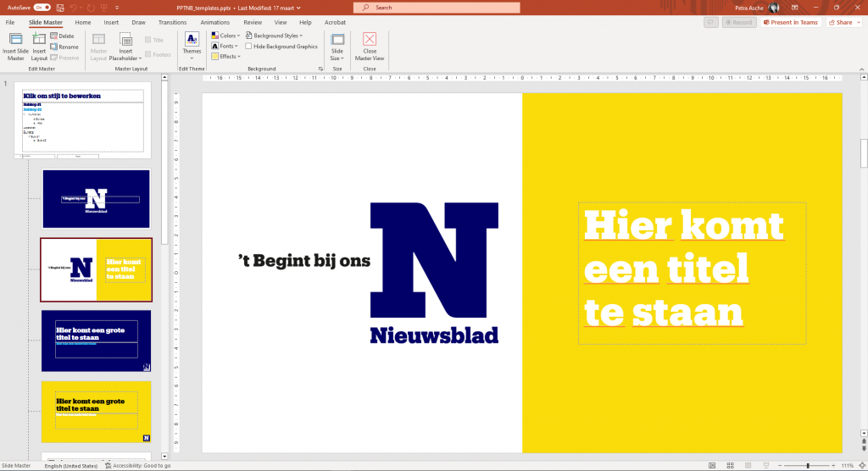The height and width of the screenshot is (471, 868).
Task: Open the File menu
Action: click(10, 22)
